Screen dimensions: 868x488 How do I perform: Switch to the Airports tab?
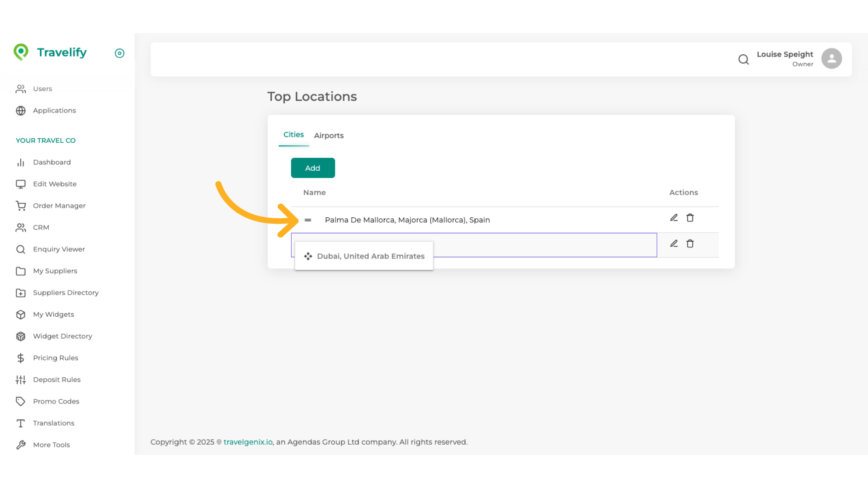click(329, 135)
